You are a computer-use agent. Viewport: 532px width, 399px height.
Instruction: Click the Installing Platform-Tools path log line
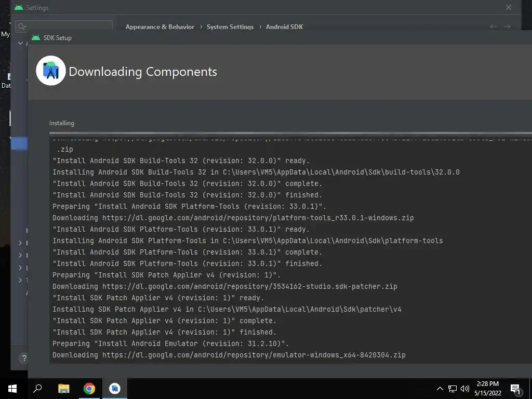click(x=248, y=241)
